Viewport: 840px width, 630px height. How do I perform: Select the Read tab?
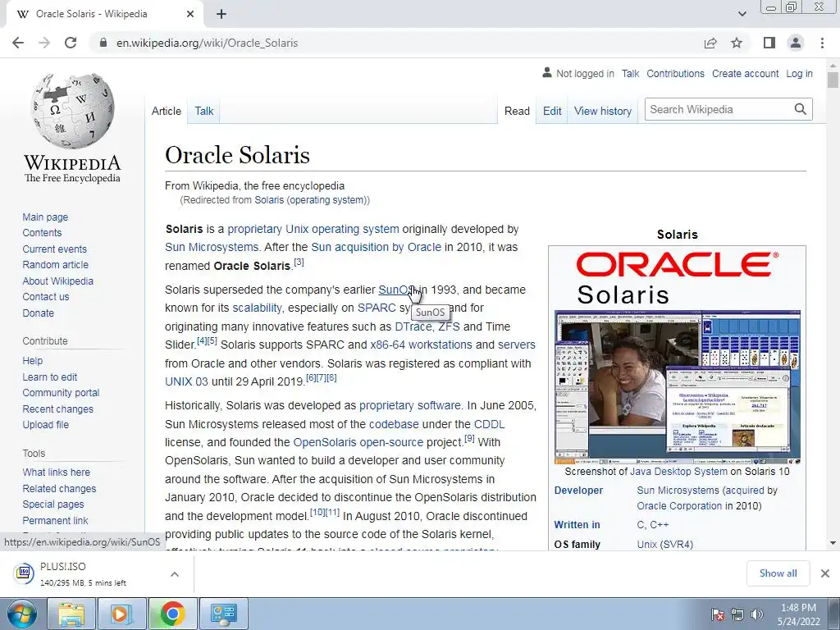(517, 111)
